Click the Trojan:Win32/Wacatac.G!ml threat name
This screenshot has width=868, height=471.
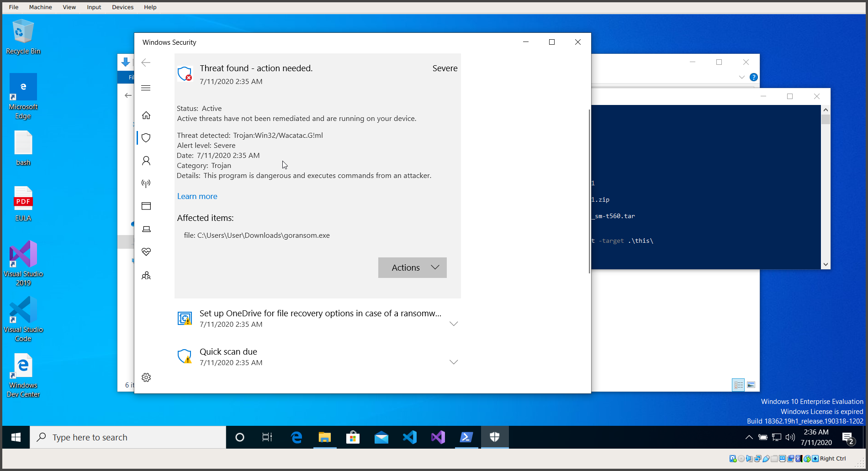tap(278, 136)
